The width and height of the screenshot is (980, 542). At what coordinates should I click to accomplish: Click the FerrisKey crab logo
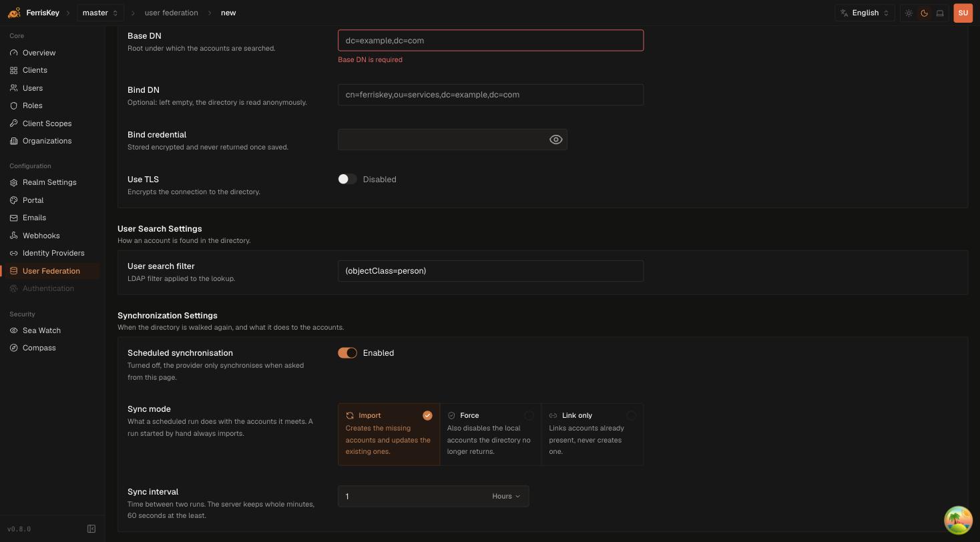point(14,13)
